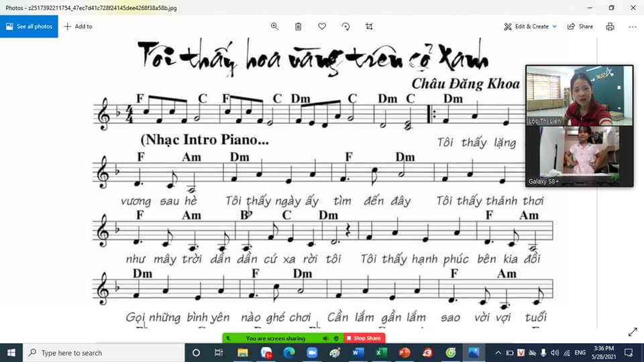Open File Explorer from taskbar
644x362 pixels.
tap(242, 353)
